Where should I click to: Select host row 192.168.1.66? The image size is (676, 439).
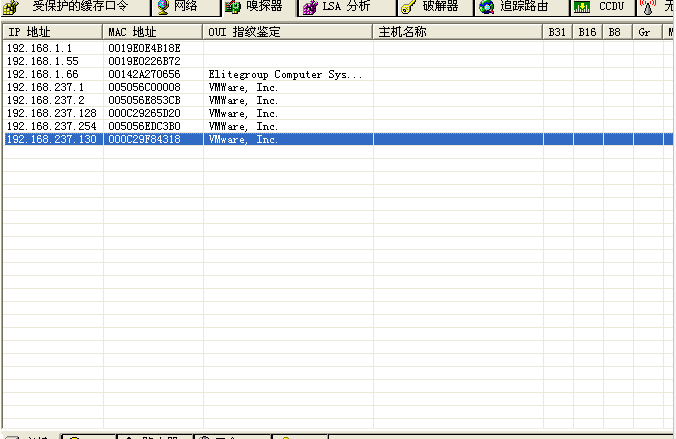tap(338, 74)
